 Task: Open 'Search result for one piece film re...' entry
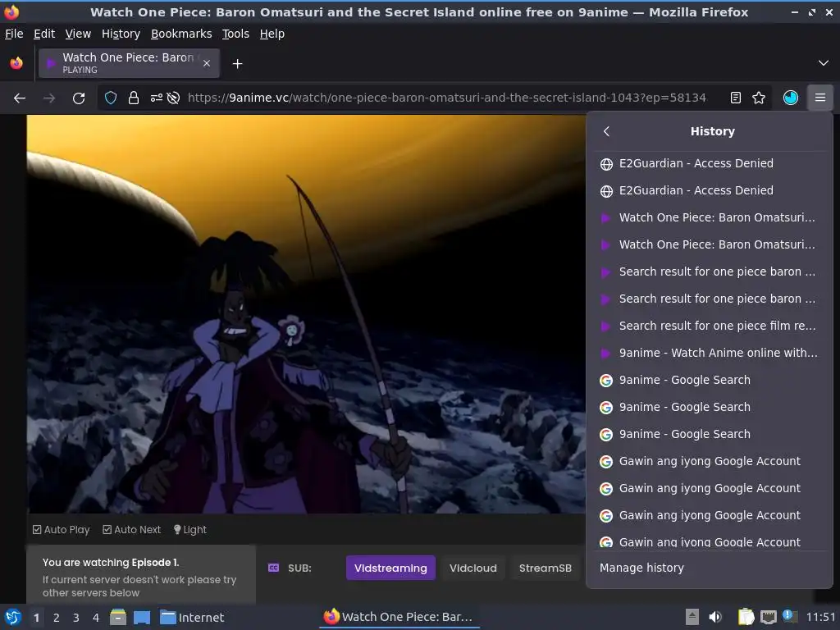pyautogui.click(x=710, y=326)
